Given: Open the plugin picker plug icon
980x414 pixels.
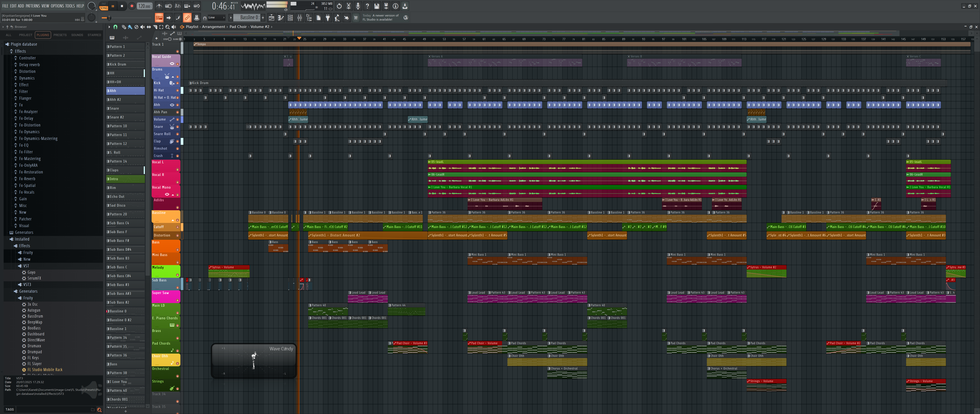Looking at the screenshot, I should tap(327, 17).
